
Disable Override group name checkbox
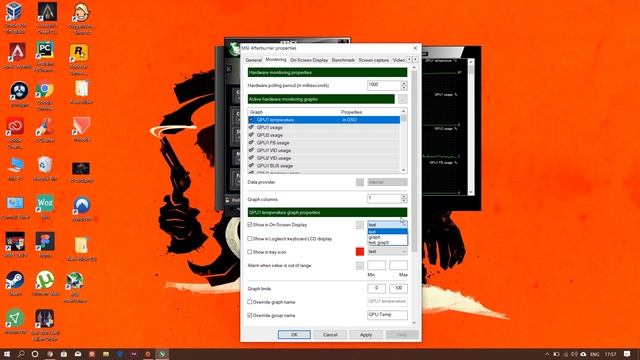click(250, 315)
